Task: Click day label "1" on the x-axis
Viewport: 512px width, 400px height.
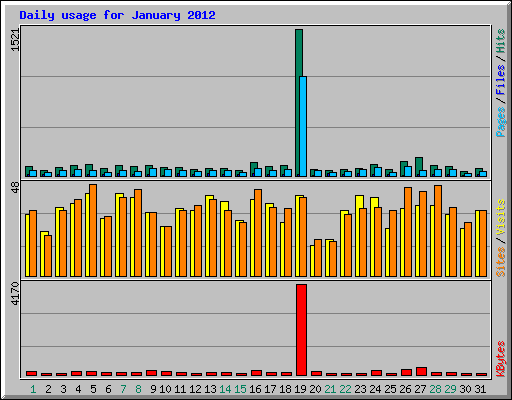Action: (x=33, y=389)
